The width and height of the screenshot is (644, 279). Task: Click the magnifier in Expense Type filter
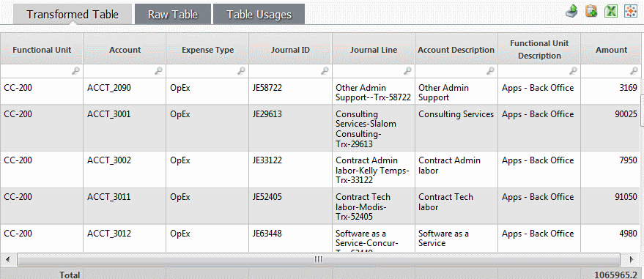242,71
